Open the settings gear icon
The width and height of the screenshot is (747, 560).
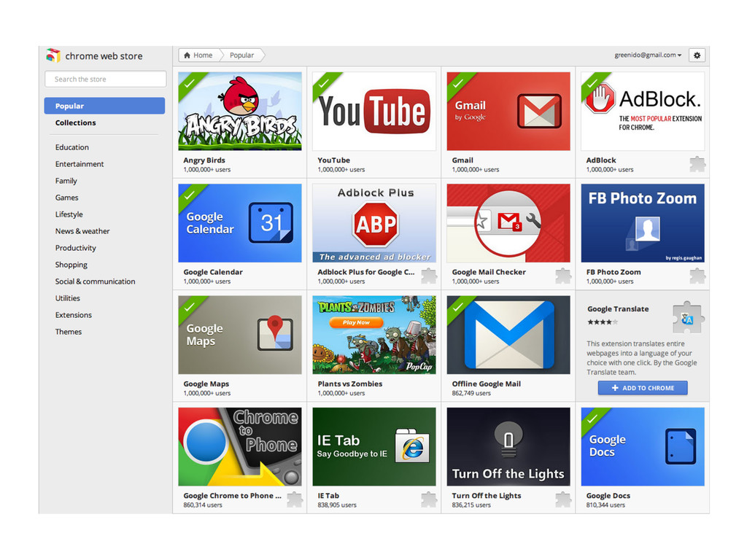(697, 55)
